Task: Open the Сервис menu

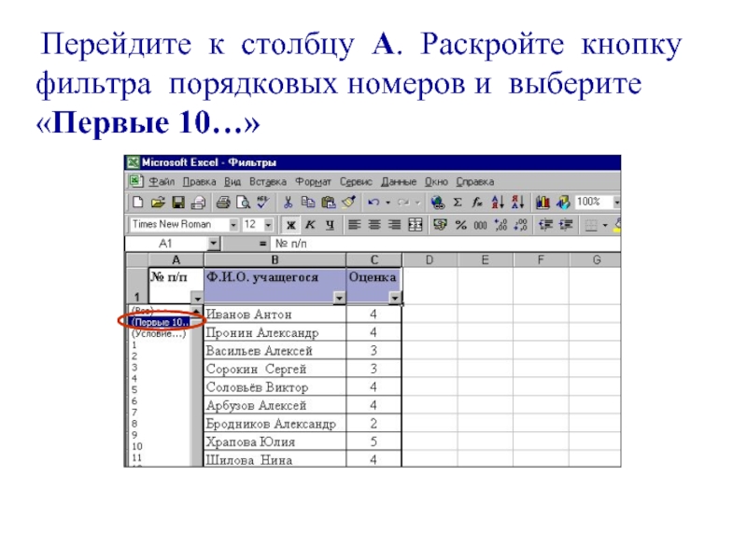Action: (x=356, y=181)
